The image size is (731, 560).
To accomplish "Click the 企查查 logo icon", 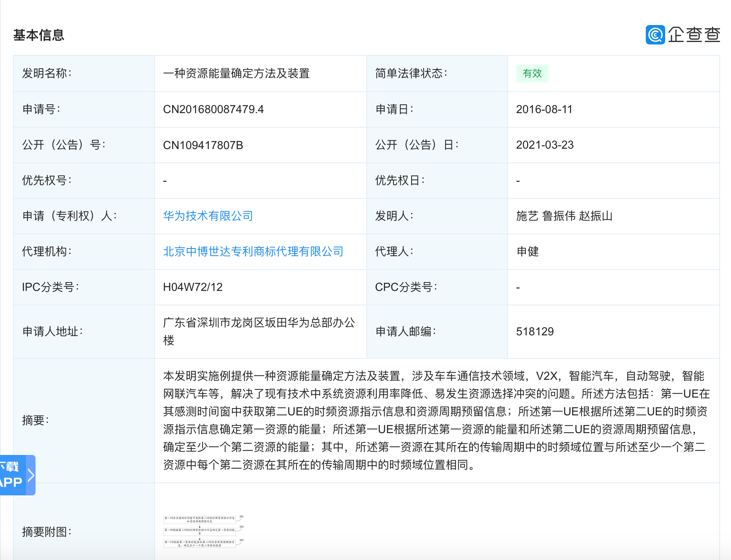I will 655,35.
